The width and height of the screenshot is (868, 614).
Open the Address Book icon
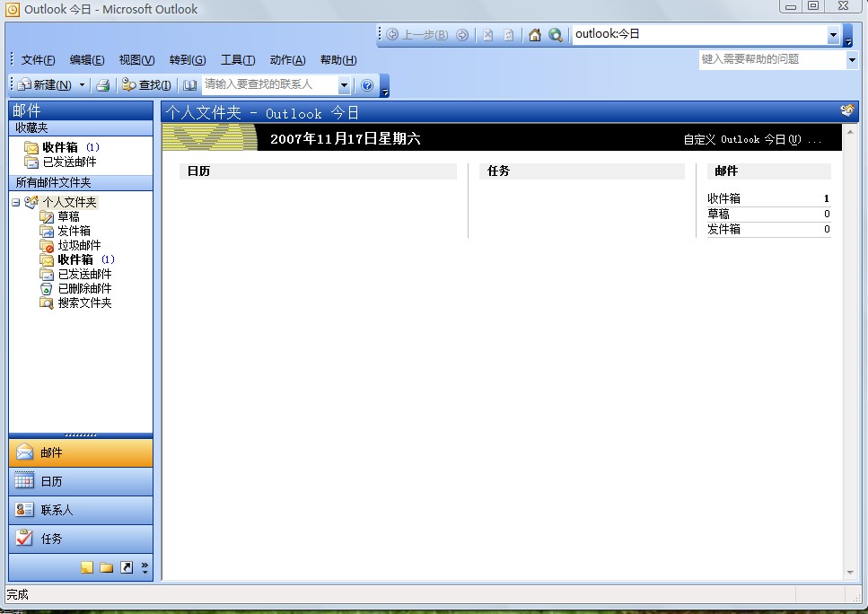[x=190, y=85]
